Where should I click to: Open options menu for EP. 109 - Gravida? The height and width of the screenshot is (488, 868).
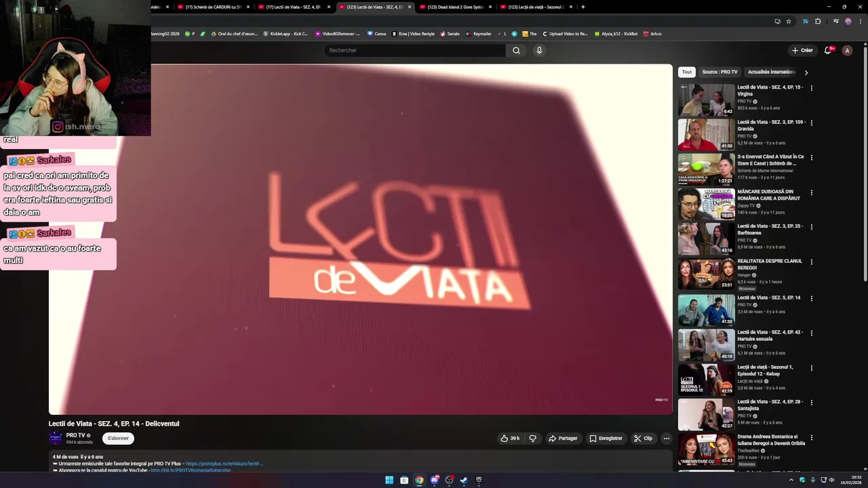[x=811, y=123]
